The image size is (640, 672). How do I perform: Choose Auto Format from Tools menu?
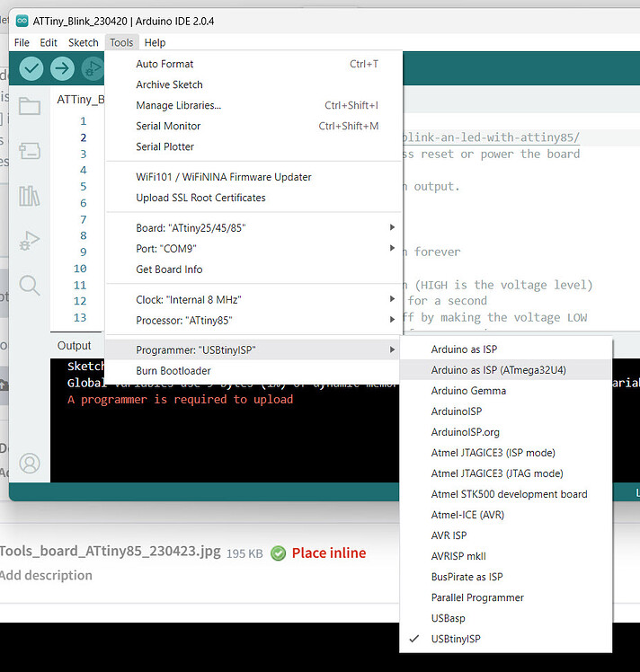(253, 64)
